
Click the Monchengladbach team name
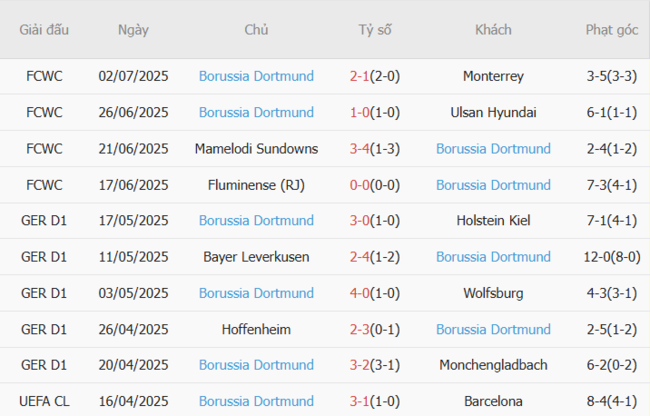493,365
